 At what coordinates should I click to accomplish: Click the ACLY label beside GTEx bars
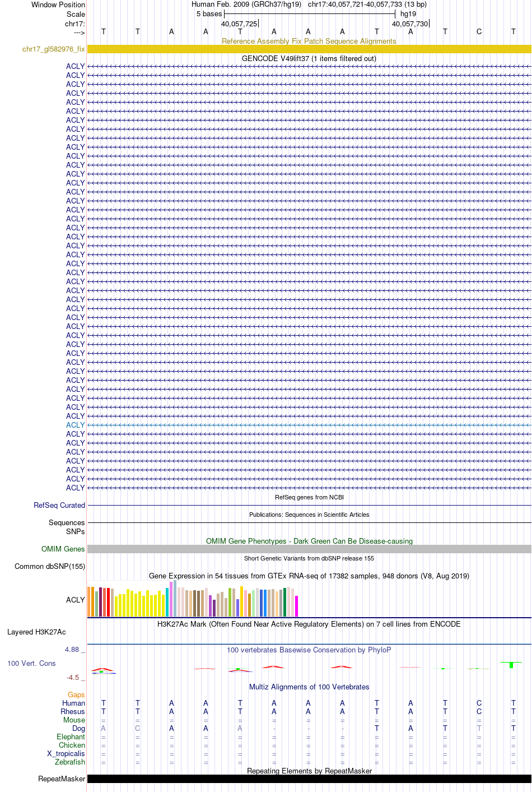click(x=75, y=600)
